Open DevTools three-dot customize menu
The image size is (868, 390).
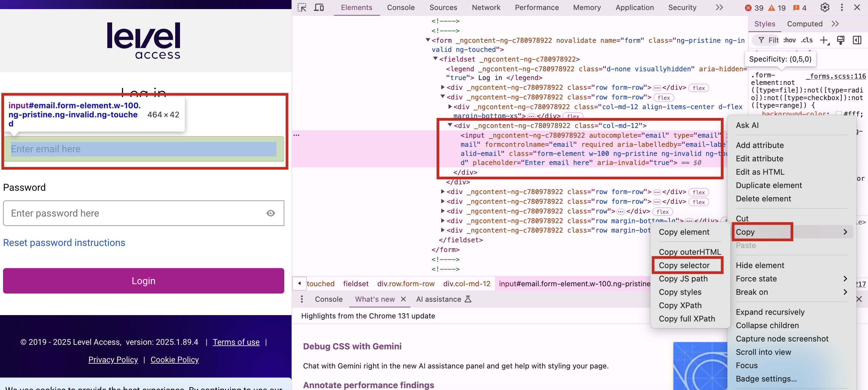click(x=842, y=7)
